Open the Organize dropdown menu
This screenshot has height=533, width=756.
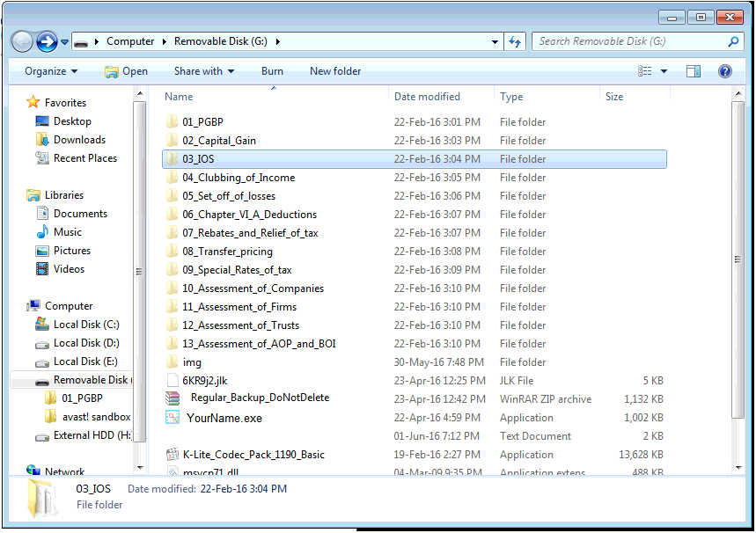pyautogui.click(x=51, y=71)
